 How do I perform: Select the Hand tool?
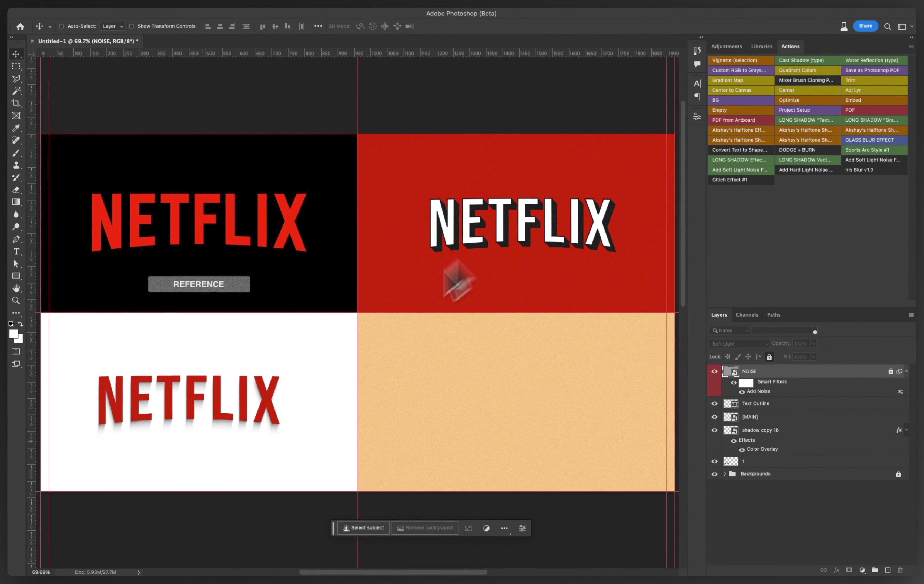pos(16,288)
